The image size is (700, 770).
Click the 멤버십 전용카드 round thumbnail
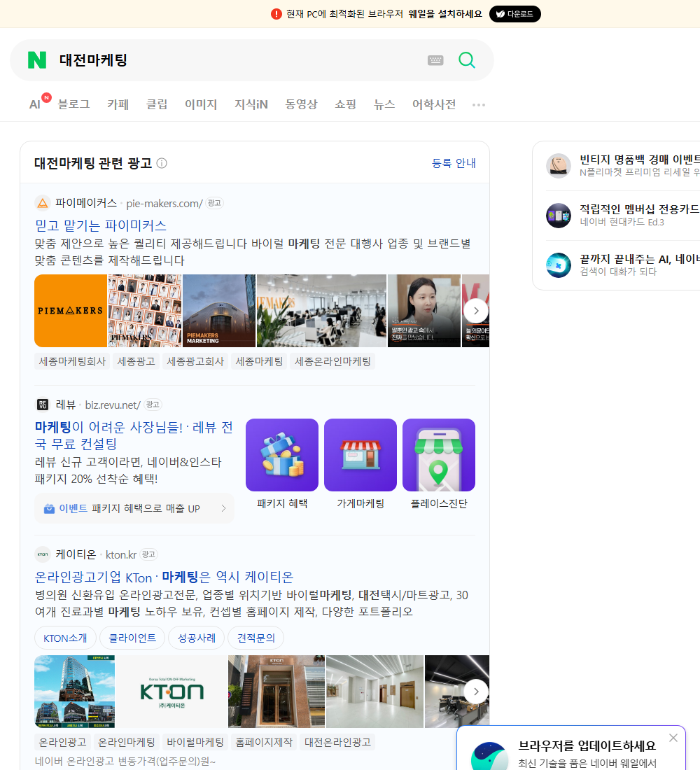click(559, 216)
